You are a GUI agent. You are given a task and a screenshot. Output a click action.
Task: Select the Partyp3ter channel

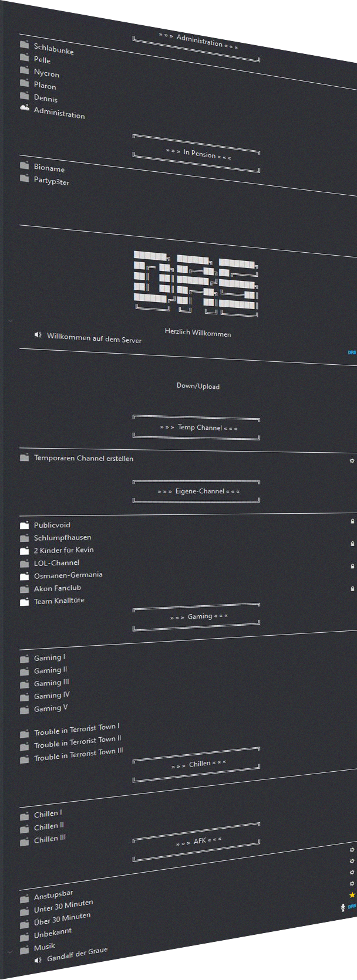tap(51, 181)
